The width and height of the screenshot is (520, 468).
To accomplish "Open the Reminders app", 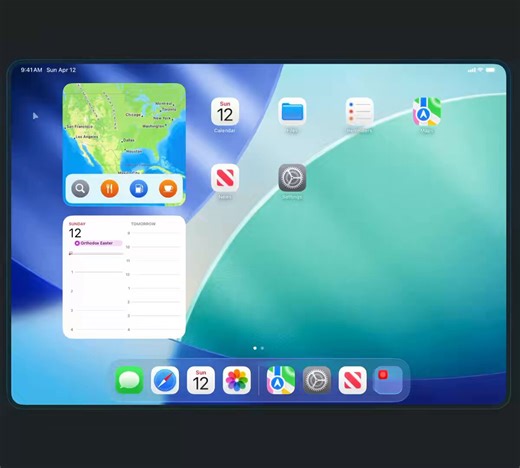I will click(x=359, y=112).
